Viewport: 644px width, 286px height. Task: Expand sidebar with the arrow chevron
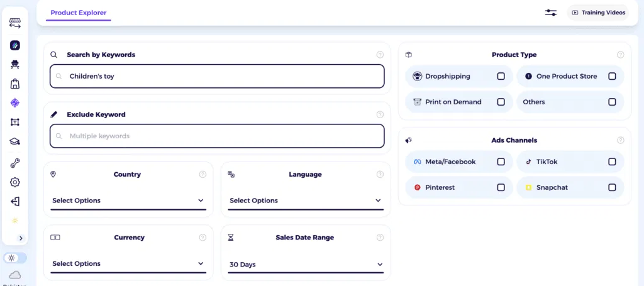21,238
